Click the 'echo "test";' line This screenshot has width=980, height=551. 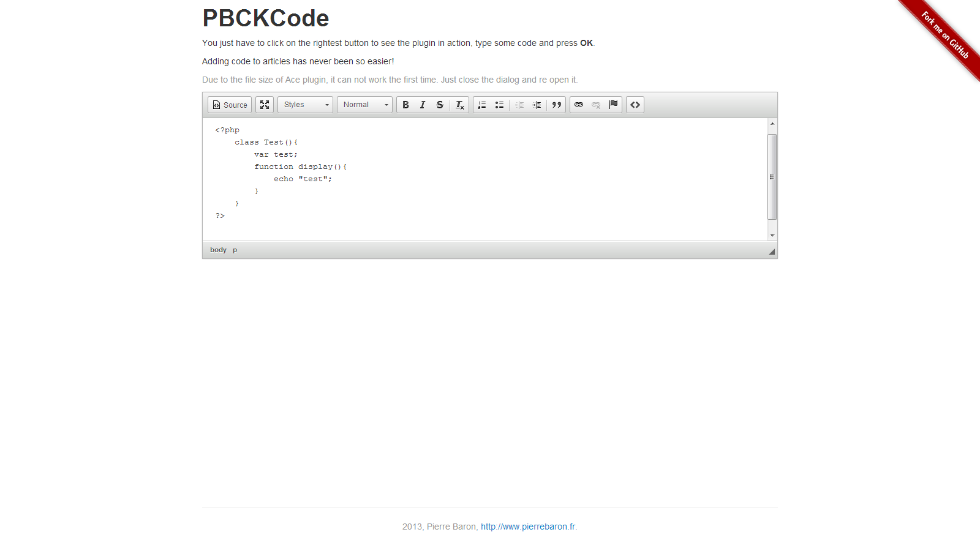(x=303, y=179)
